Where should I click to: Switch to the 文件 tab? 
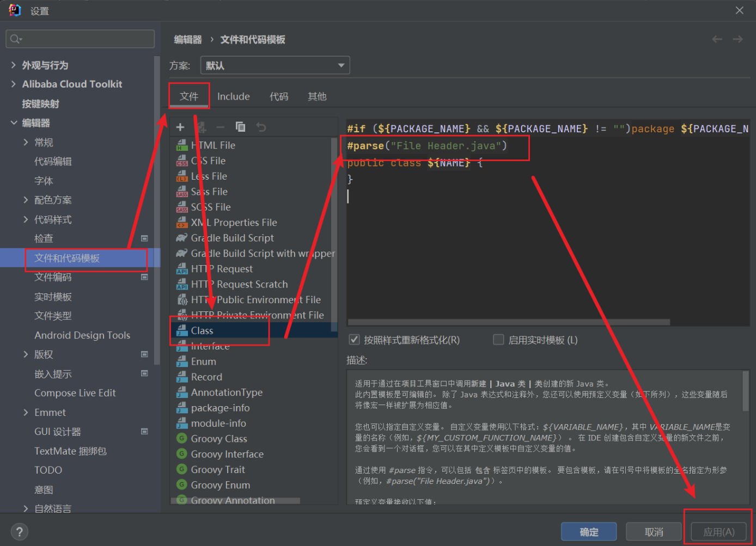coord(189,96)
